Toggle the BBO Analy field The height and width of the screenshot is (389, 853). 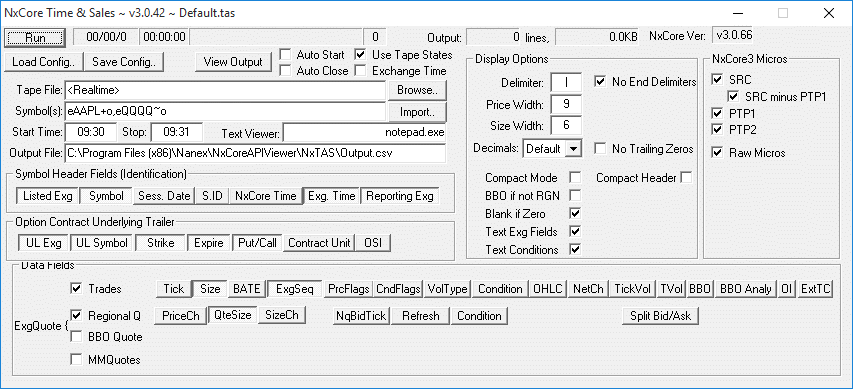pos(745,289)
